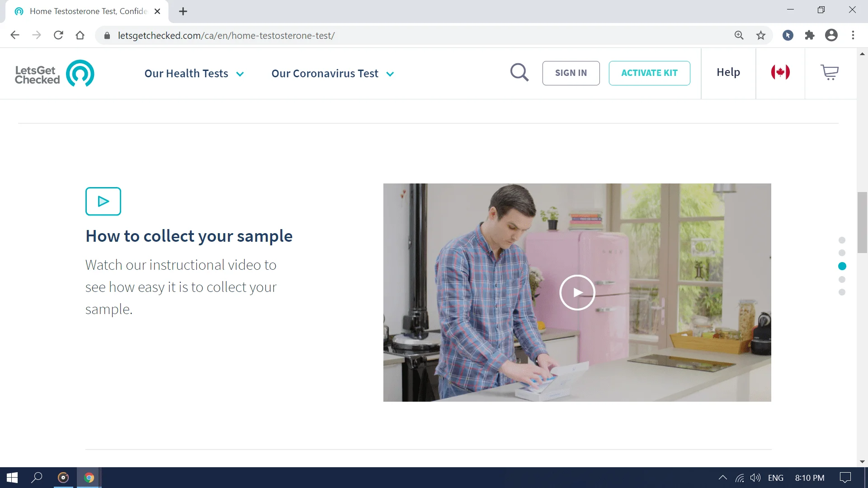Open the Windows Start menu
Image resolution: width=868 pixels, height=488 pixels.
point(12,478)
